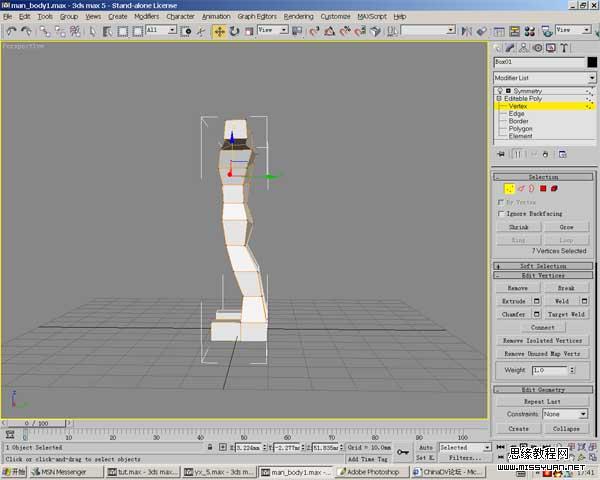Open the key filter Selected dropdown
The image size is (600, 480).
pyautogui.click(x=465, y=447)
